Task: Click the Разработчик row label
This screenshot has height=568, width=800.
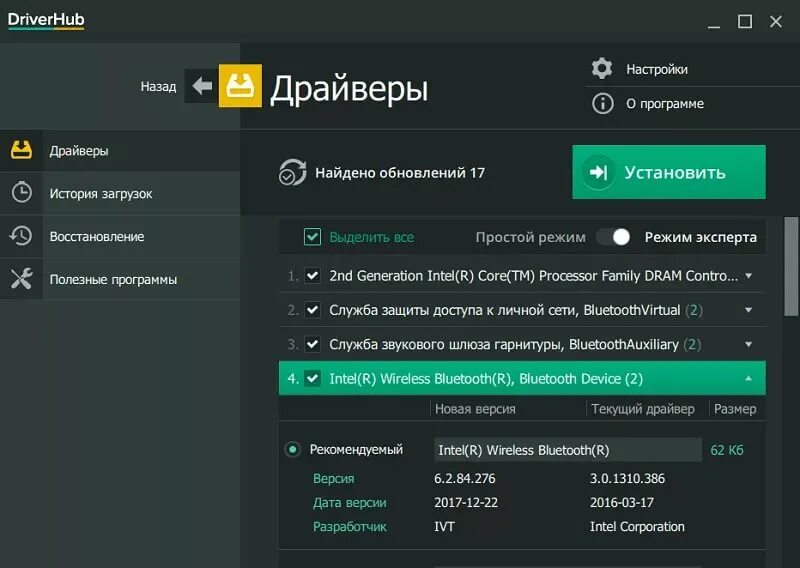Action: 349,527
